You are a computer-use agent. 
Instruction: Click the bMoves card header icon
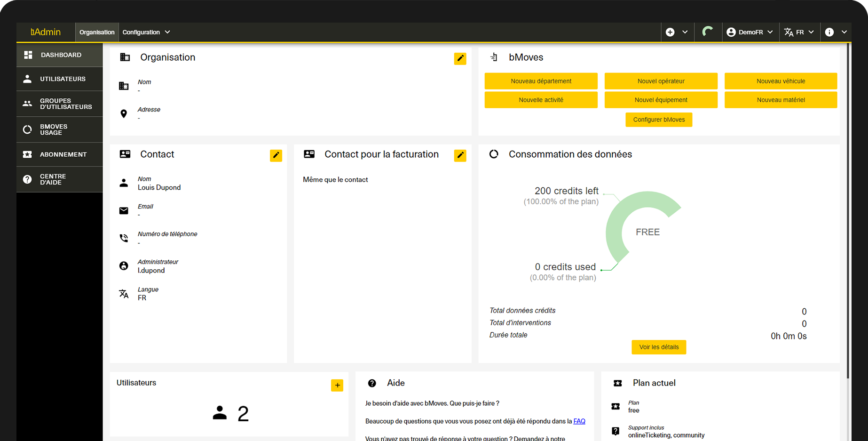tap(494, 57)
